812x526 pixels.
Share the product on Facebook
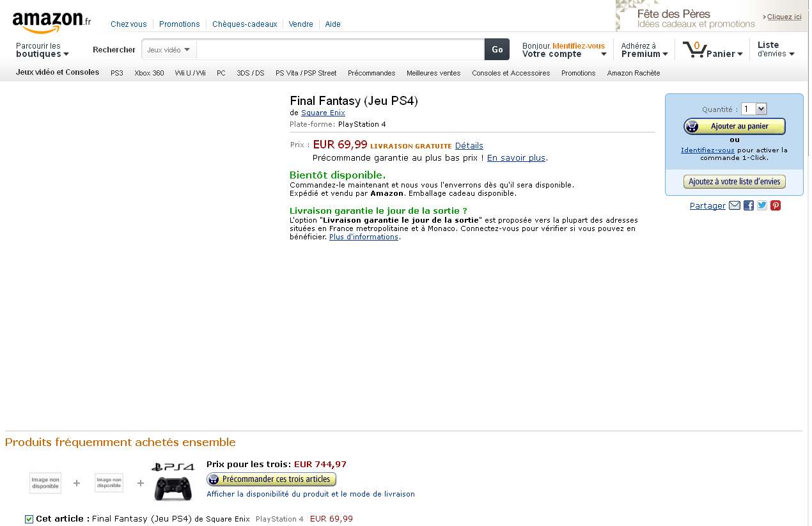[749, 205]
